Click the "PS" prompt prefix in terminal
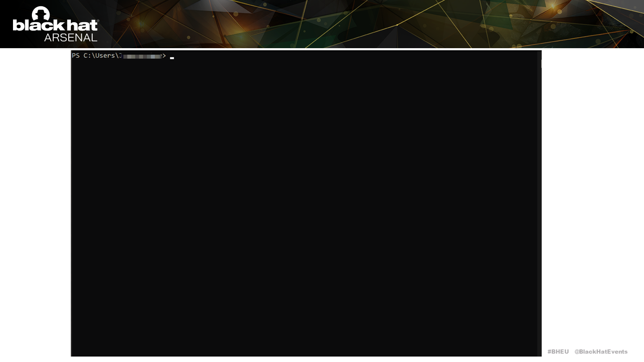Viewport: 644px width, 362px height. [x=75, y=56]
